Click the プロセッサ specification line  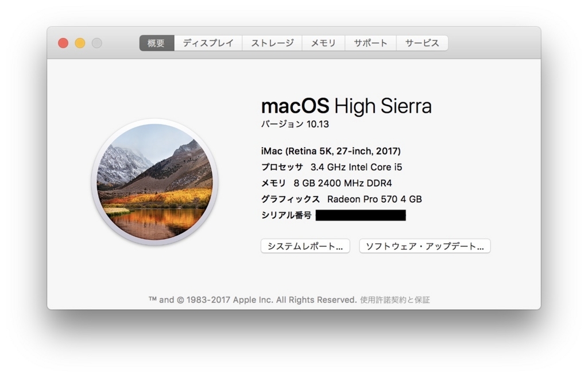click(x=332, y=167)
